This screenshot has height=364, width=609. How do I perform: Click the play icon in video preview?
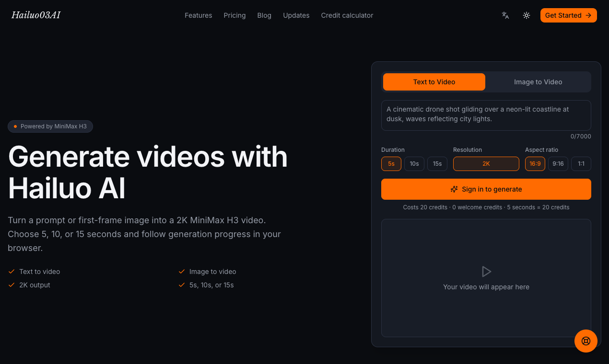[486, 272]
